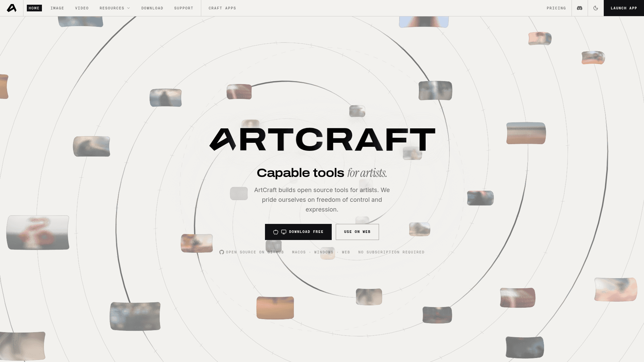This screenshot has width=644, height=362.
Task: Visit the Support nav link
Action: point(184,8)
